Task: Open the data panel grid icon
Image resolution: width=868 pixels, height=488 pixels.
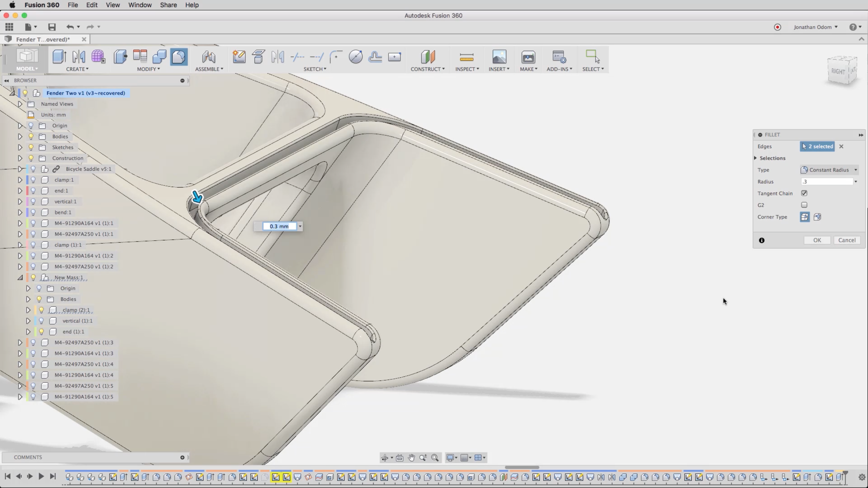Action: [x=9, y=27]
